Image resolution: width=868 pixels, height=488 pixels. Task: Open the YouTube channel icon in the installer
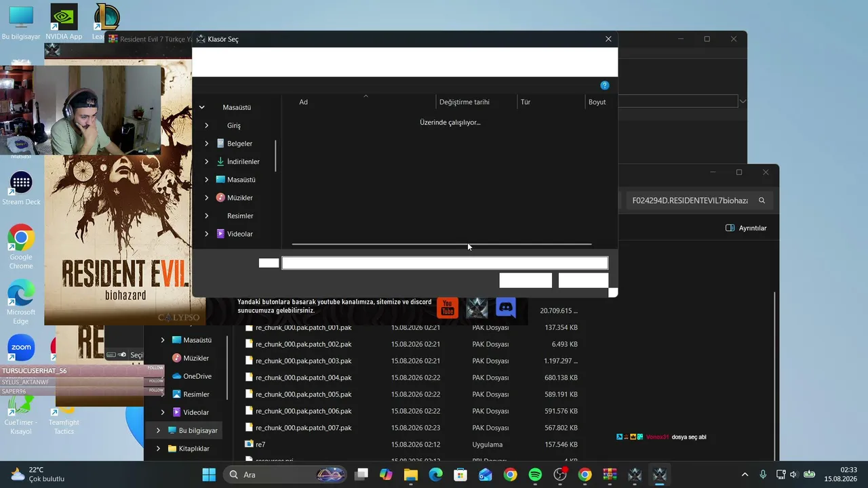(x=447, y=308)
